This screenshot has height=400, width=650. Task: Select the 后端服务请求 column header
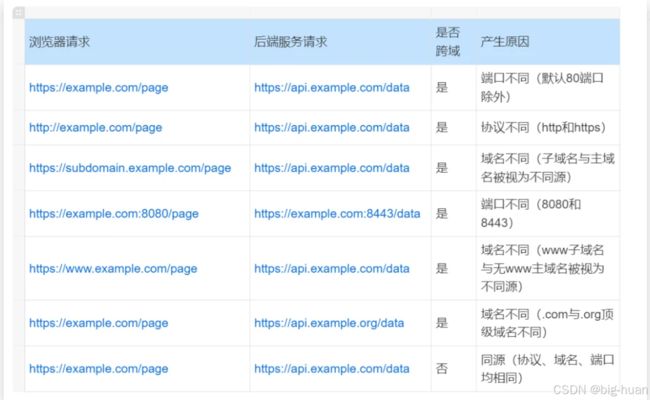(x=340, y=42)
